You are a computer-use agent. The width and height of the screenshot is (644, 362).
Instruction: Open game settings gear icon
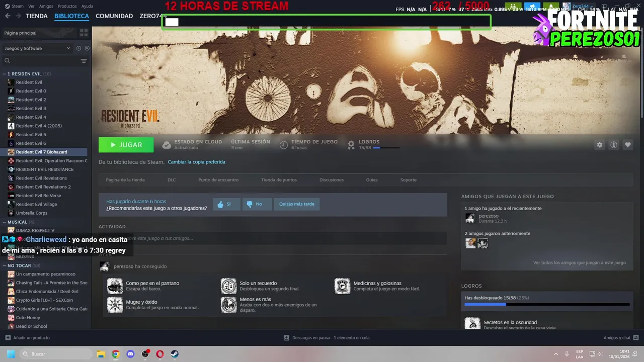click(599, 145)
